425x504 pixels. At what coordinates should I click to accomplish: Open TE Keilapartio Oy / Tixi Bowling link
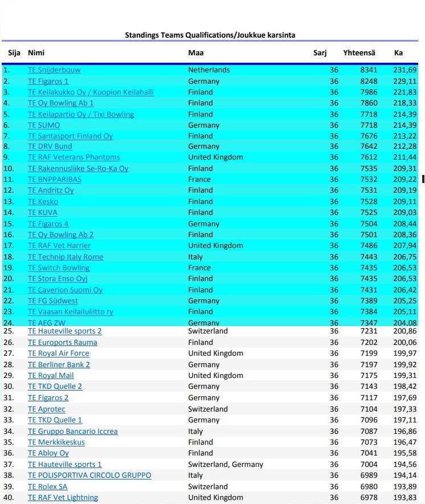pos(81,115)
